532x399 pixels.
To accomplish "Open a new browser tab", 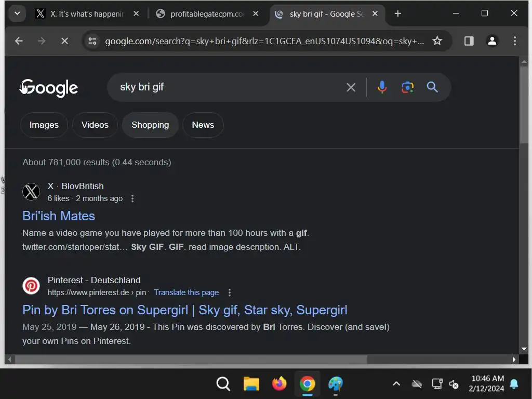I will [x=398, y=14].
